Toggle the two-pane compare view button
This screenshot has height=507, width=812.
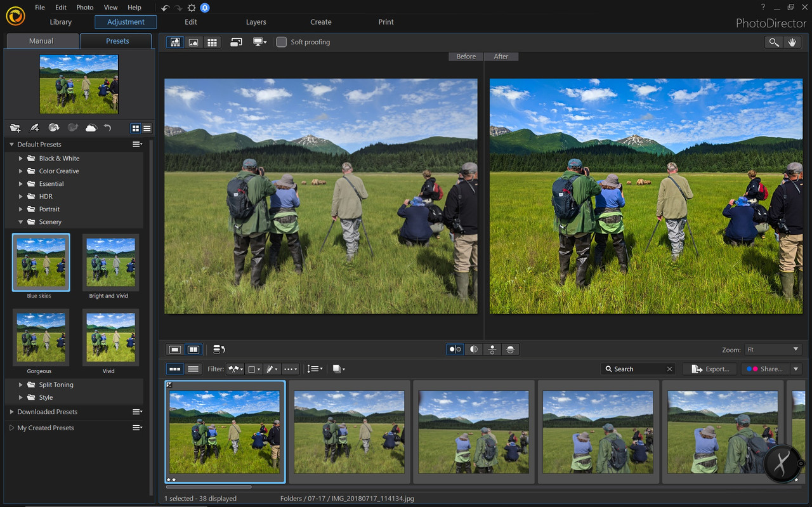pos(193,350)
